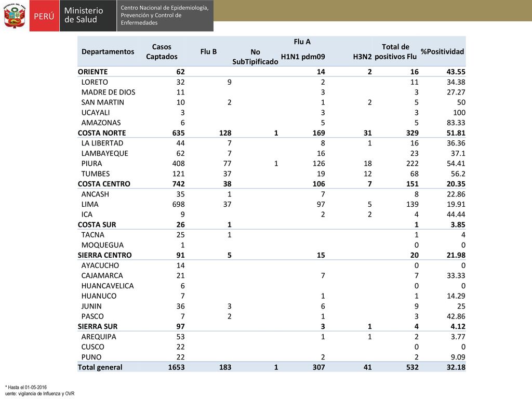Select the Flu B column header
532x399 pixels.
point(208,51)
